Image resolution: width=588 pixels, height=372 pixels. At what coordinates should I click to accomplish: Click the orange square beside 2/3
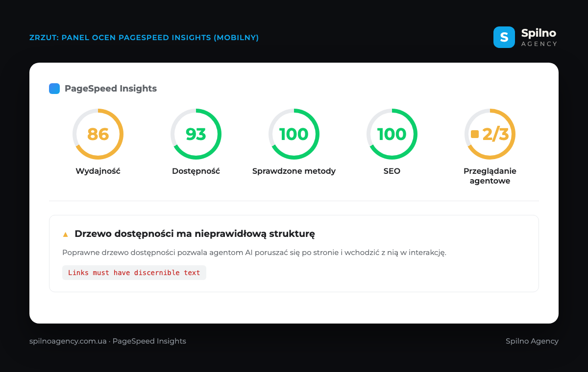(x=474, y=134)
